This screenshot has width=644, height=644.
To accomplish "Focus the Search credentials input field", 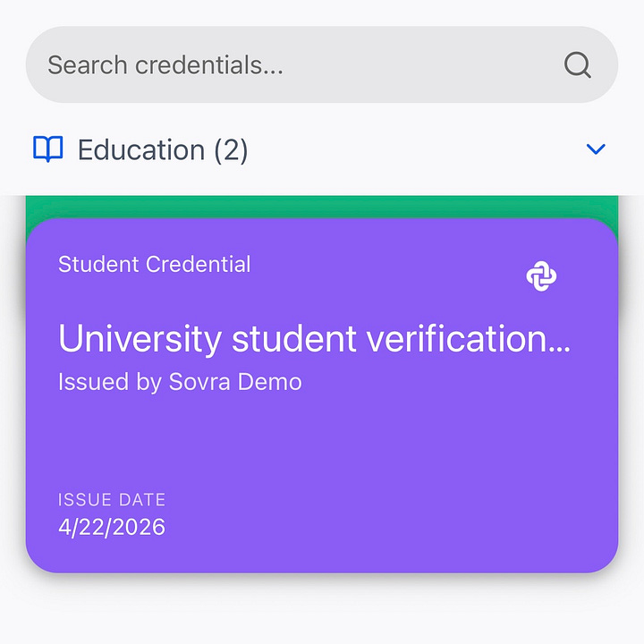I will (322, 64).
